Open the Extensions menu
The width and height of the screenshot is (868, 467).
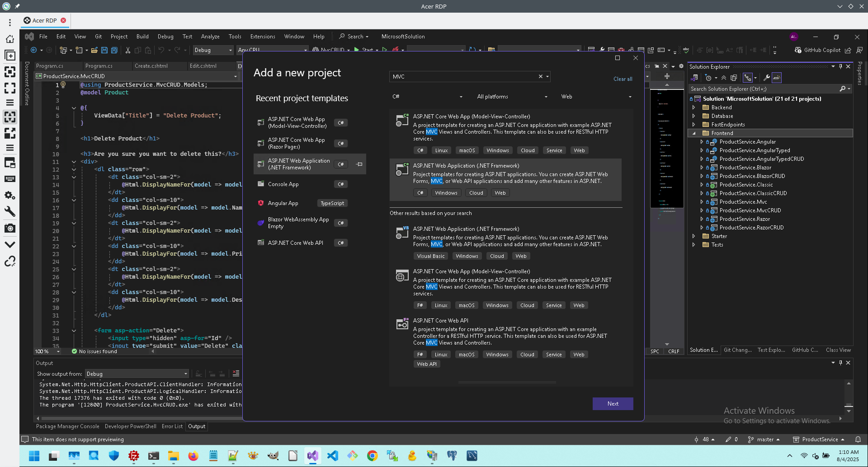tap(263, 37)
